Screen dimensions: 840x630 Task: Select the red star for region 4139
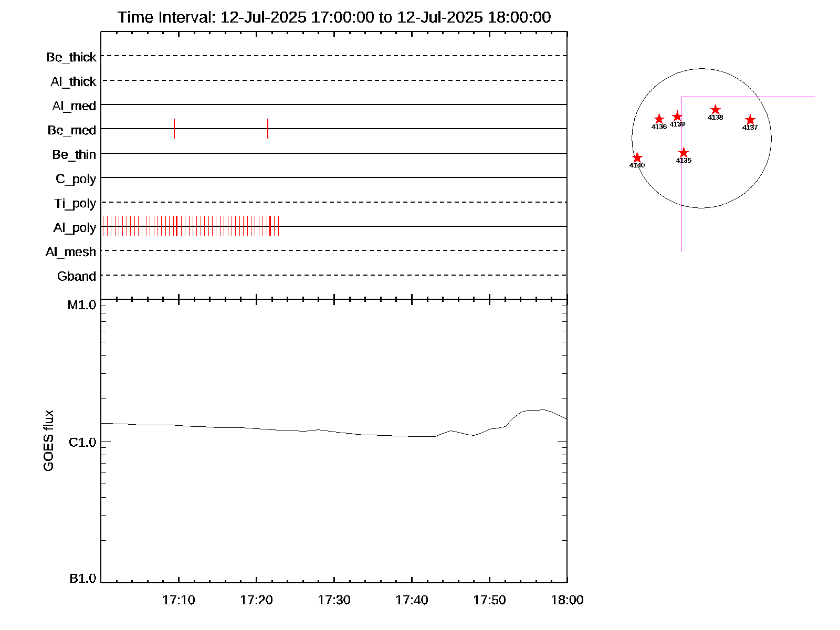pyautogui.click(x=677, y=117)
